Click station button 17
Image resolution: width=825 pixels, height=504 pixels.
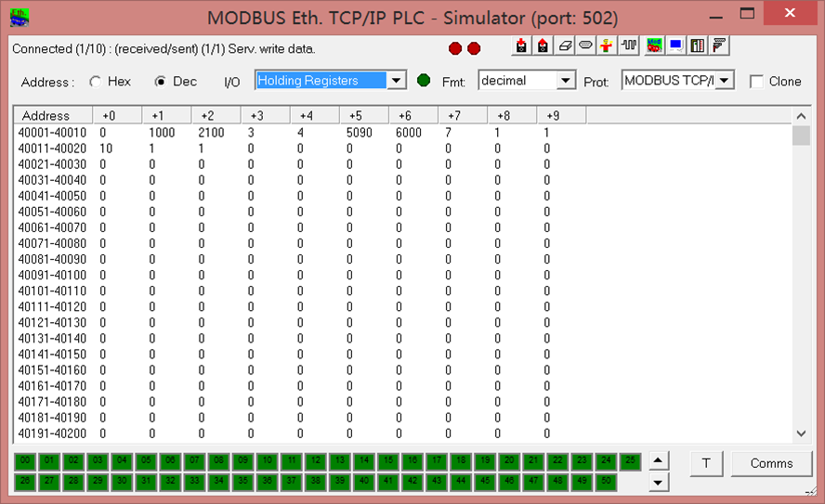click(437, 461)
